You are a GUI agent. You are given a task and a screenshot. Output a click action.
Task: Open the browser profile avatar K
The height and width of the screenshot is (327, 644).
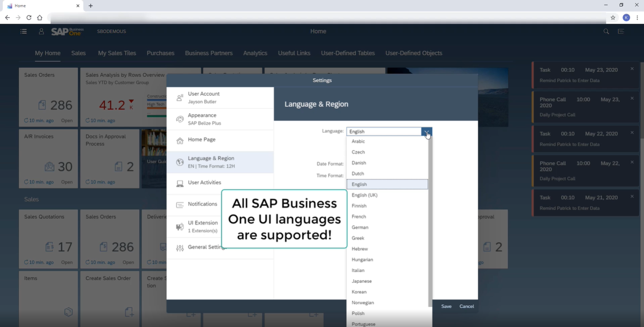[x=626, y=18]
